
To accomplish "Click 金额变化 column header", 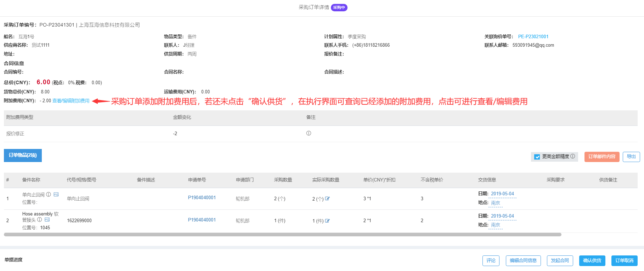I will click(x=182, y=117).
